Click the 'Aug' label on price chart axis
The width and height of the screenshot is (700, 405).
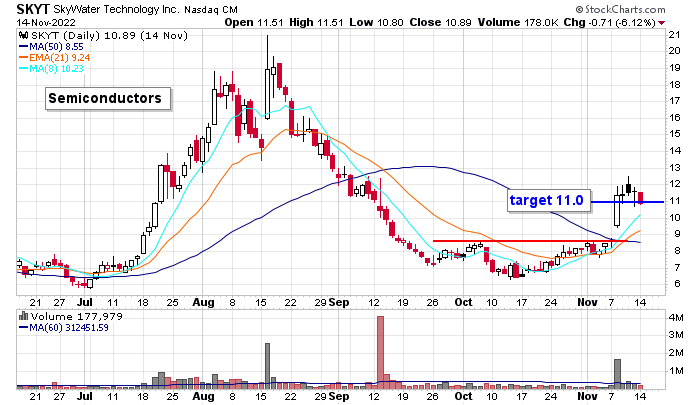point(204,302)
